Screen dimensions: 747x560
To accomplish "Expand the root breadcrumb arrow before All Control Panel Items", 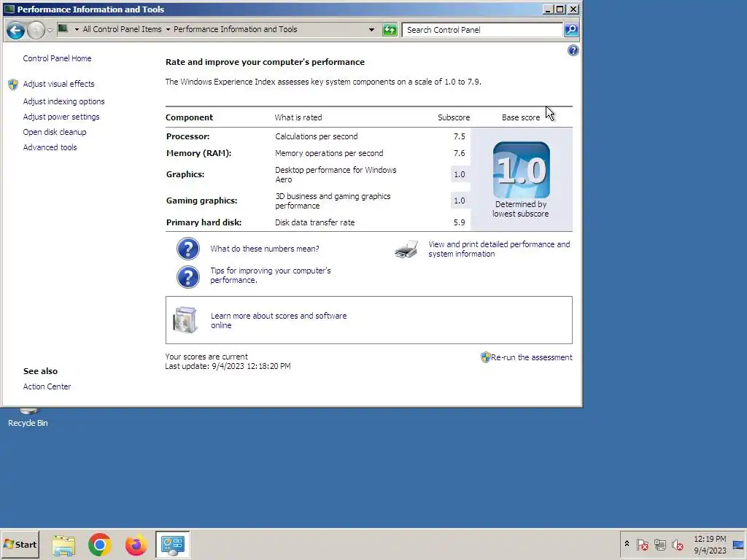I will 76,29.
